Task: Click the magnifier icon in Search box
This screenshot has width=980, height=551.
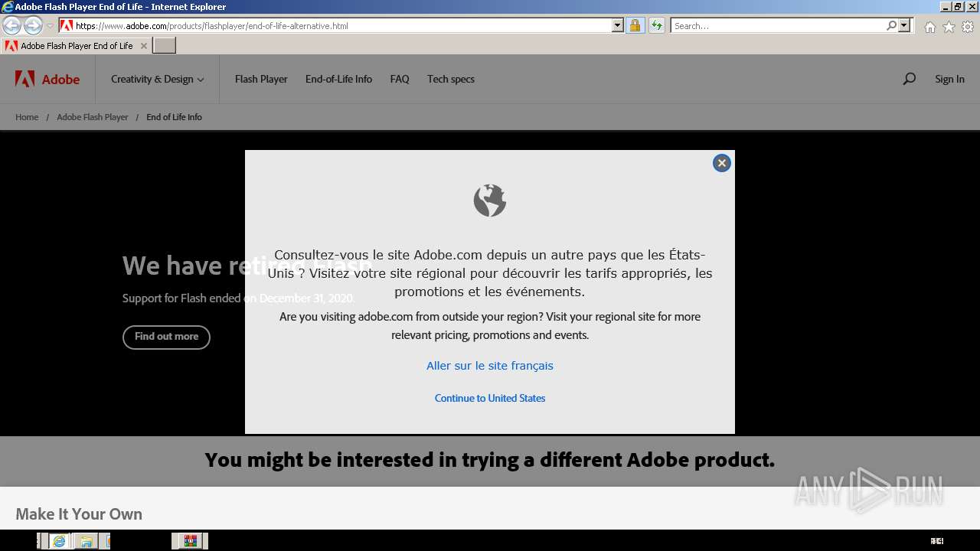Action: pyautogui.click(x=891, y=25)
